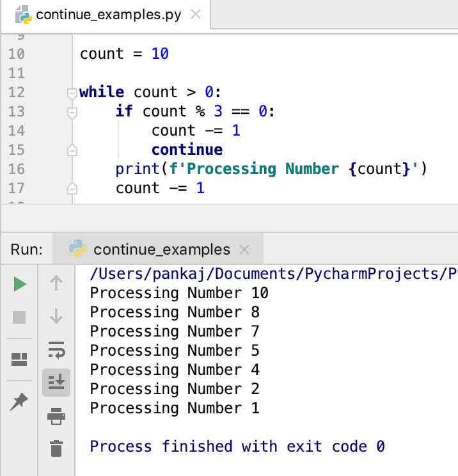Click the green Rerun button

tap(20, 285)
